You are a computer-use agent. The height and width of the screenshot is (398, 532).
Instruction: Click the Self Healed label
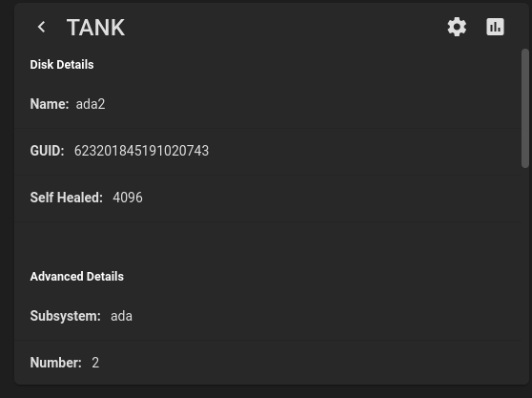67,198
